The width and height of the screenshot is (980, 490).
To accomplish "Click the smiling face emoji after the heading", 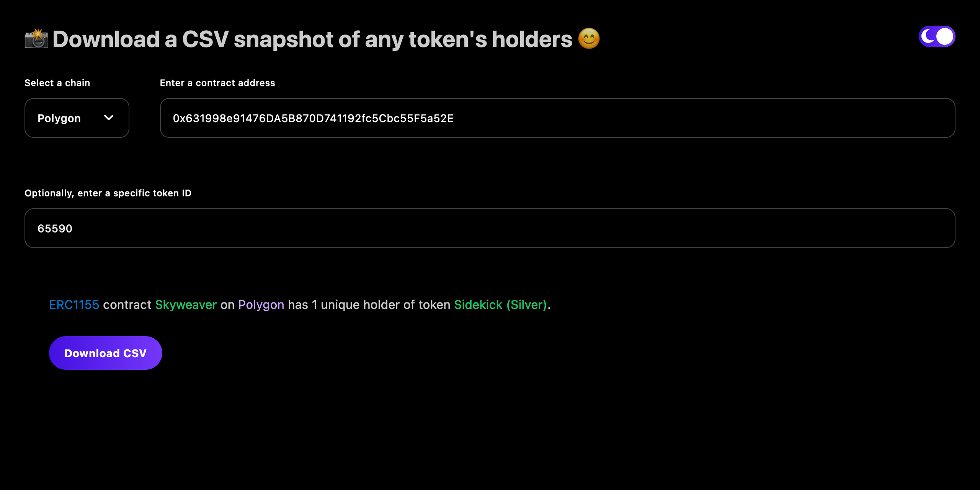I will point(588,38).
